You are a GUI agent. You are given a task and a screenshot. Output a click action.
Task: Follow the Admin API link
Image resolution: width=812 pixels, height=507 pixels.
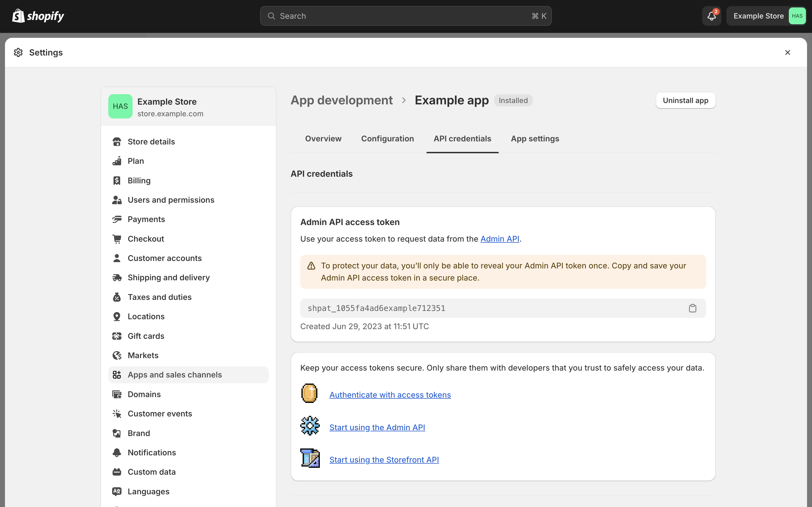[x=499, y=239]
